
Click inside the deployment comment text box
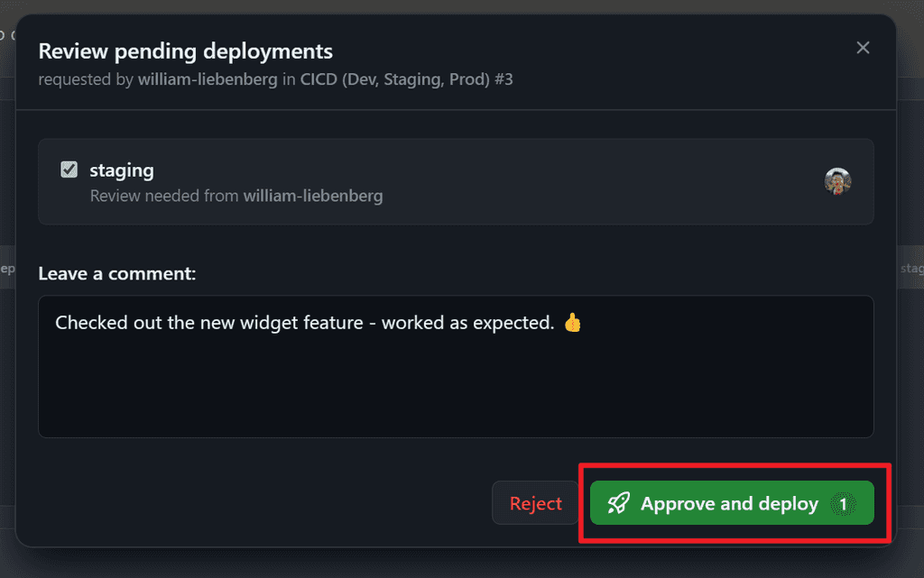(x=456, y=365)
